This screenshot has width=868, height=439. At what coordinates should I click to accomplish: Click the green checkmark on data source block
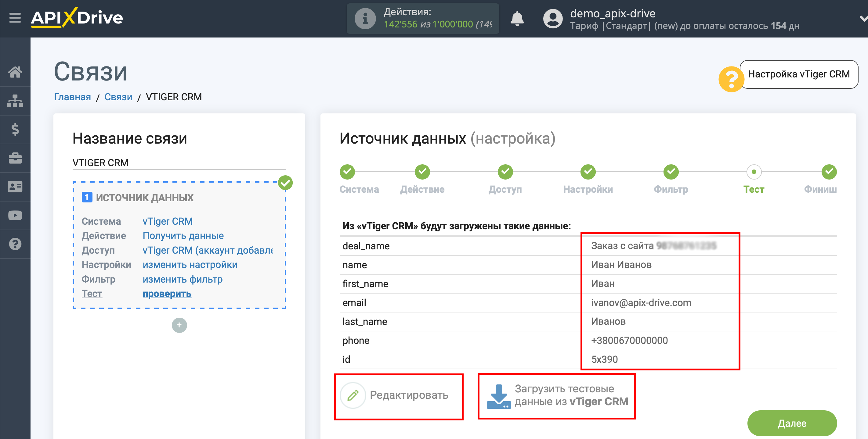(x=285, y=183)
